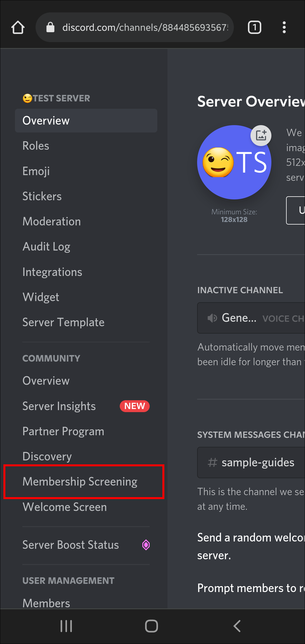The width and height of the screenshot is (305, 644).
Task: Open the browser three-dot menu
Action: [x=284, y=27]
